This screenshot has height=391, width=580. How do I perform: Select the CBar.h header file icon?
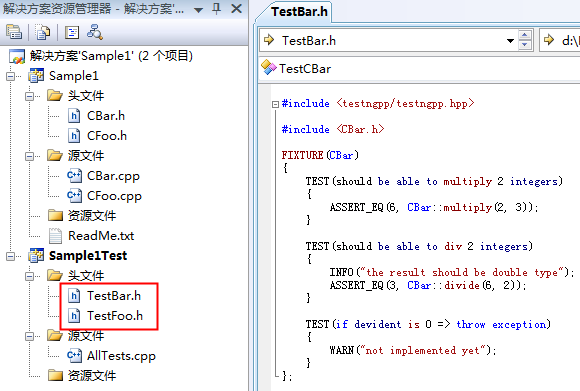[x=74, y=116]
